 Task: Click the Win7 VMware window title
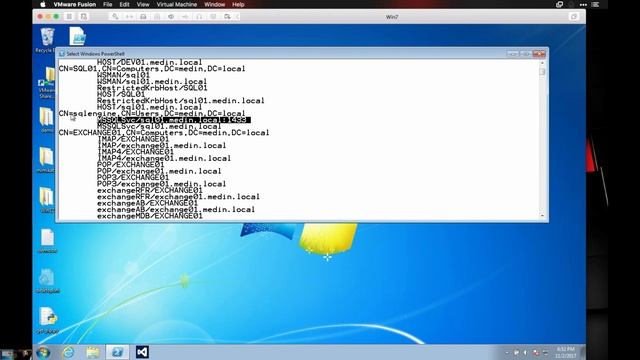point(392,17)
